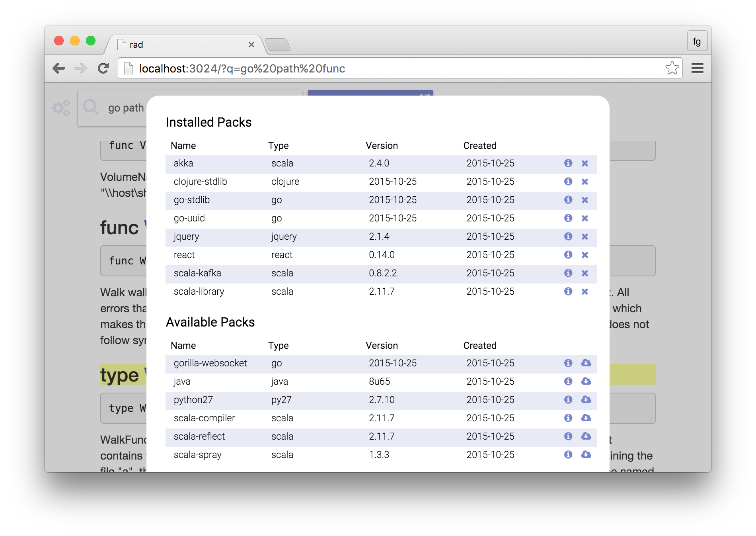The height and width of the screenshot is (536, 756).
Task: Focus the localhost address bar
Action: pyautogui.click(x=400, y=68)
